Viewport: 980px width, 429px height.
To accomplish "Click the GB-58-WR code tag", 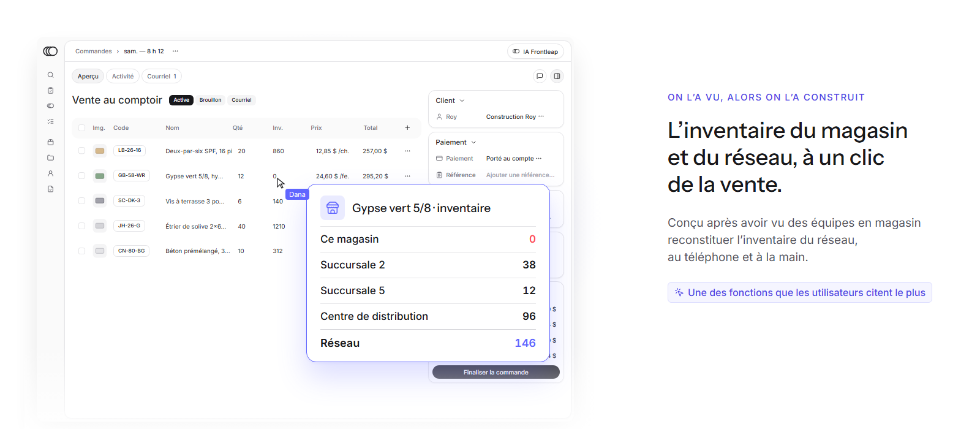I will (132, 175).
